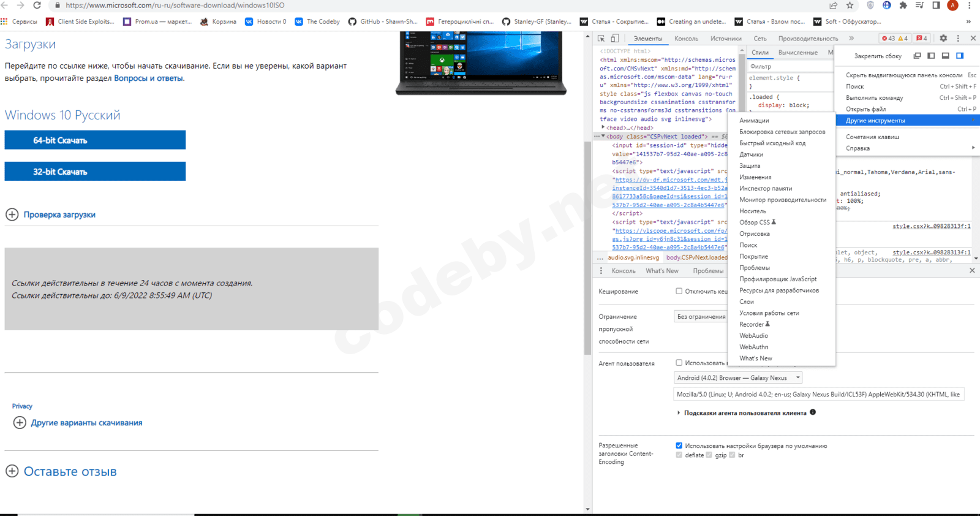Click the user agent string input field
980x516 pixels.
[819, 395]
